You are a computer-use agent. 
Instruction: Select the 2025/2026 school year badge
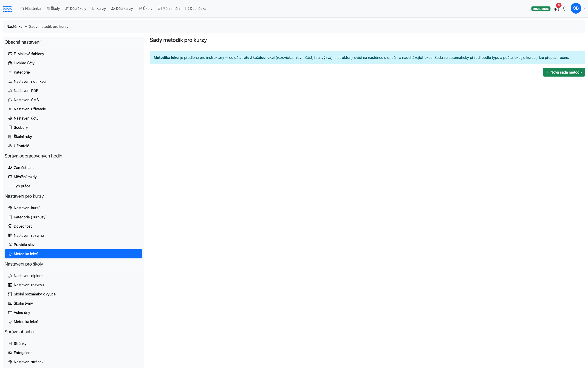(x=541, y=9)
